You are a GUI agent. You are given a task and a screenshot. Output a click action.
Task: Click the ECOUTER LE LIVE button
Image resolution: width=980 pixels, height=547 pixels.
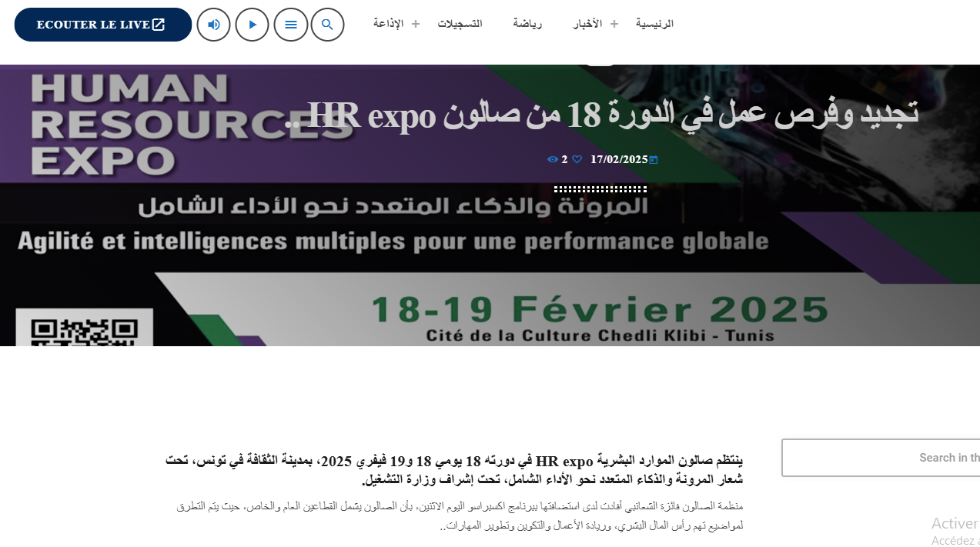coord(103,25)
